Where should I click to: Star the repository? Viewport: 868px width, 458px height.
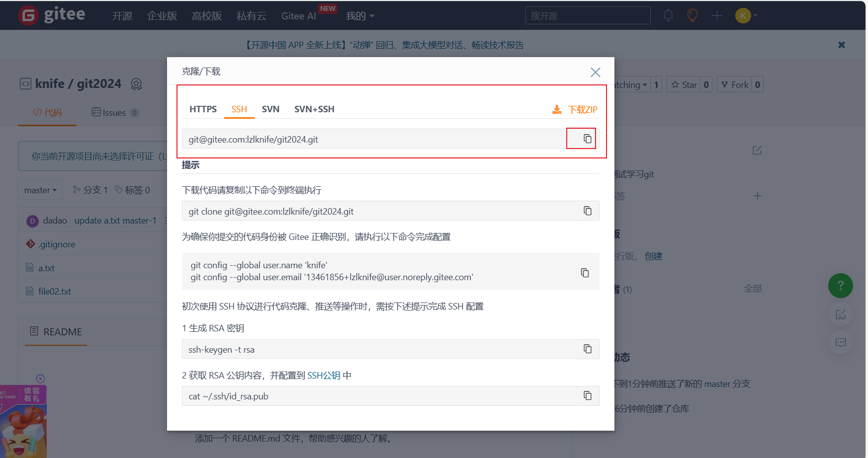(x=684, y=84)
